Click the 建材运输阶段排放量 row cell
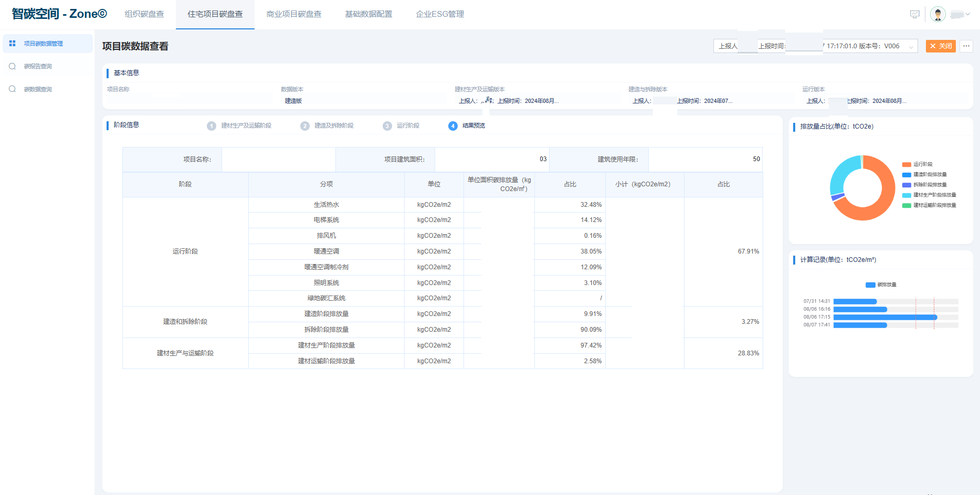 click(x=326, y=361)
